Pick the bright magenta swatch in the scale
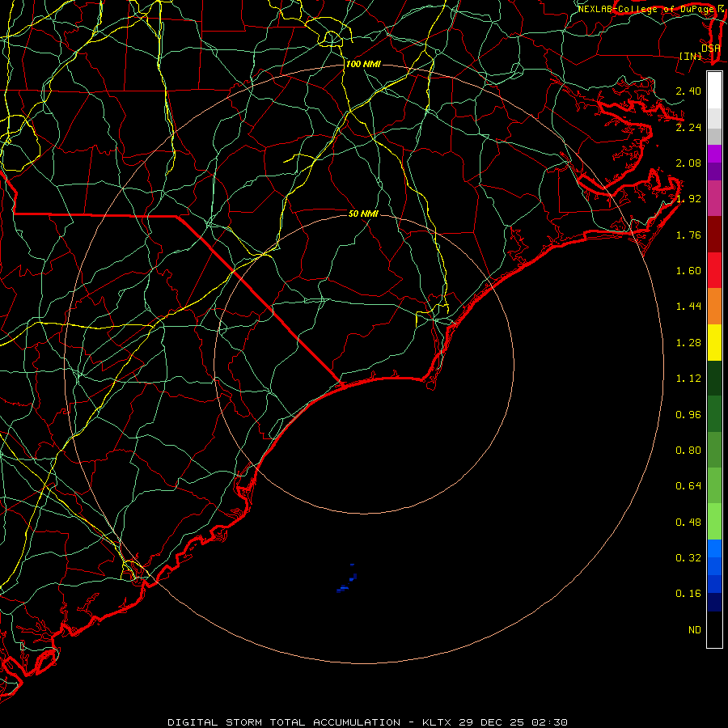The height and width of the screenshot is (728, 728). [x=714, y=154]
